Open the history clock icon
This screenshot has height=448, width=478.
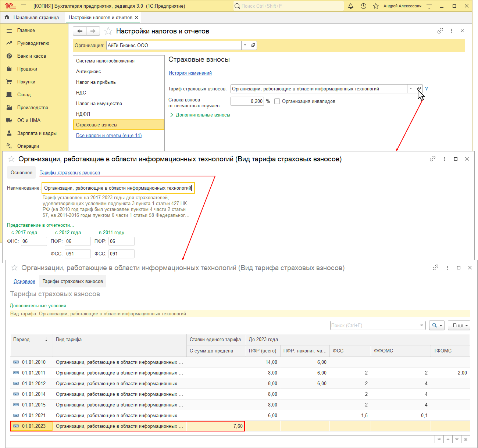click(x=363, y=6)
